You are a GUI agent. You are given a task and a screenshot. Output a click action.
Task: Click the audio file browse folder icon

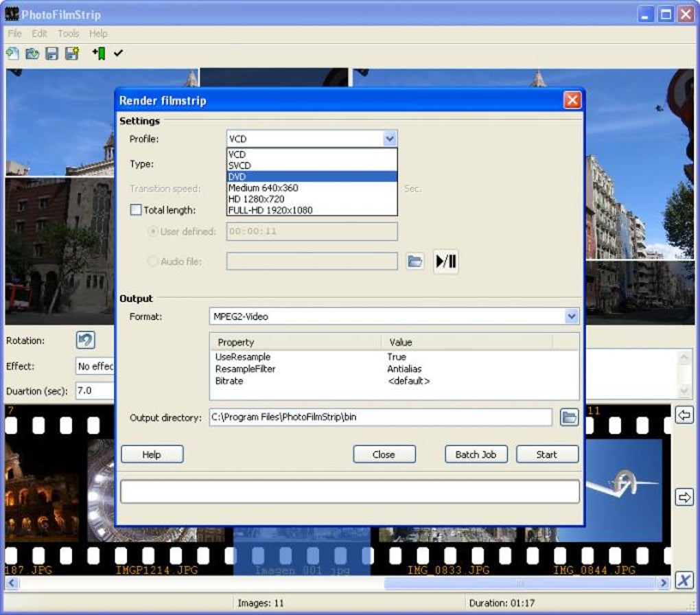415,262
